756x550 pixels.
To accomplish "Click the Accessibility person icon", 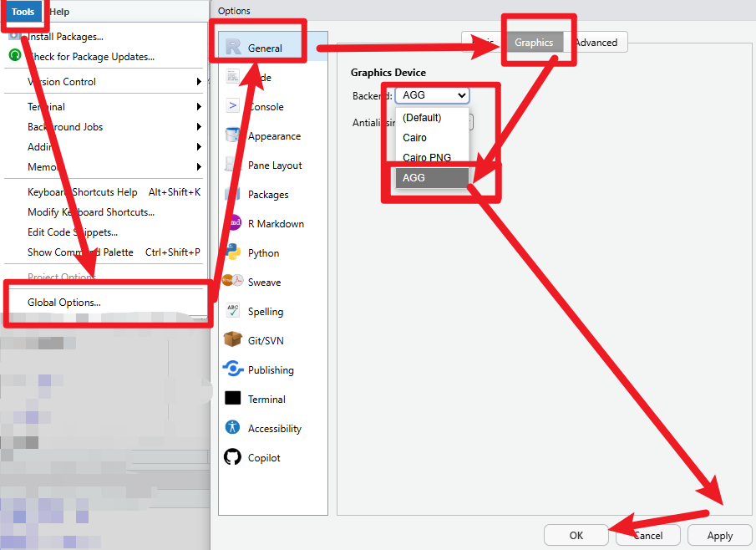I will [233, 427].
